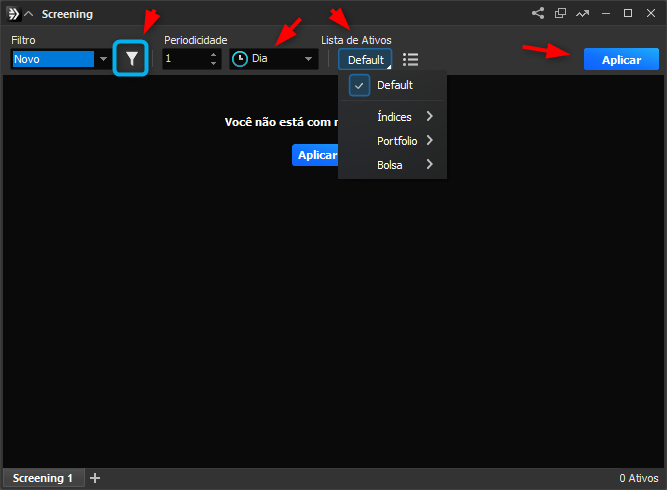Click the funnel filter icon
Image resolution: width=667 pixels, height=490 pixels.
click(x=131, y=60)
